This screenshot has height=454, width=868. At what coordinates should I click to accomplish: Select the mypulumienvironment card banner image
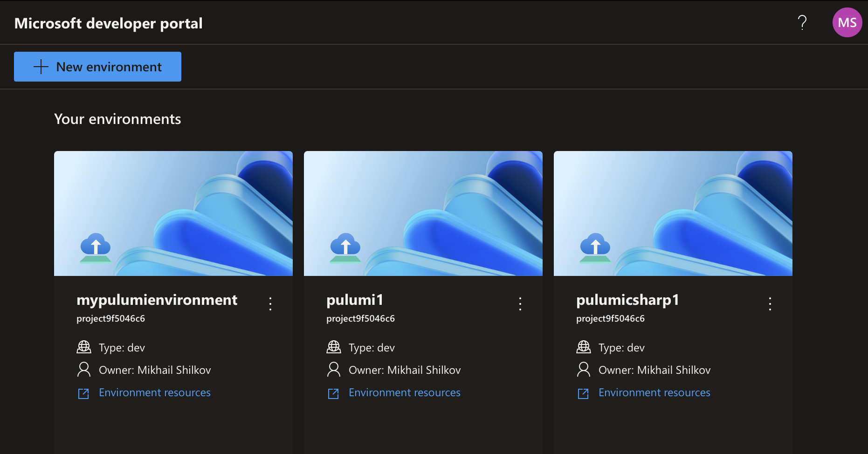(173, 213)
